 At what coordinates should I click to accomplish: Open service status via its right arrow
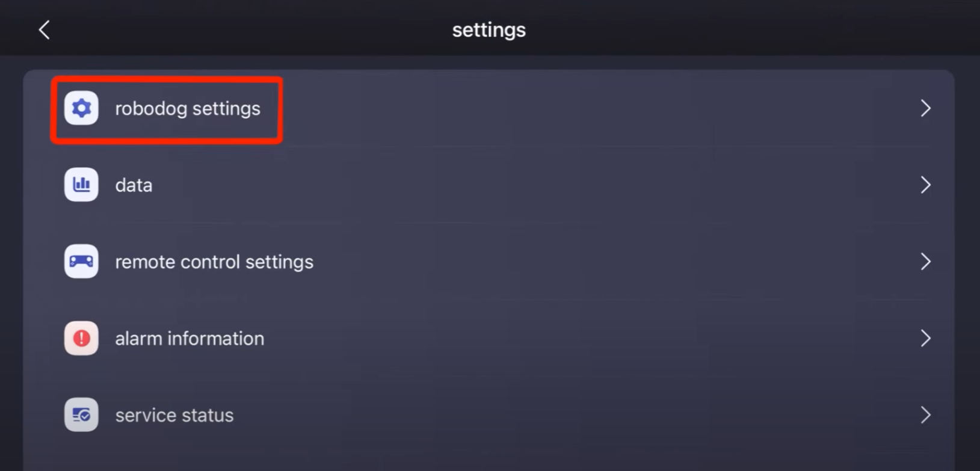point(925,414)
